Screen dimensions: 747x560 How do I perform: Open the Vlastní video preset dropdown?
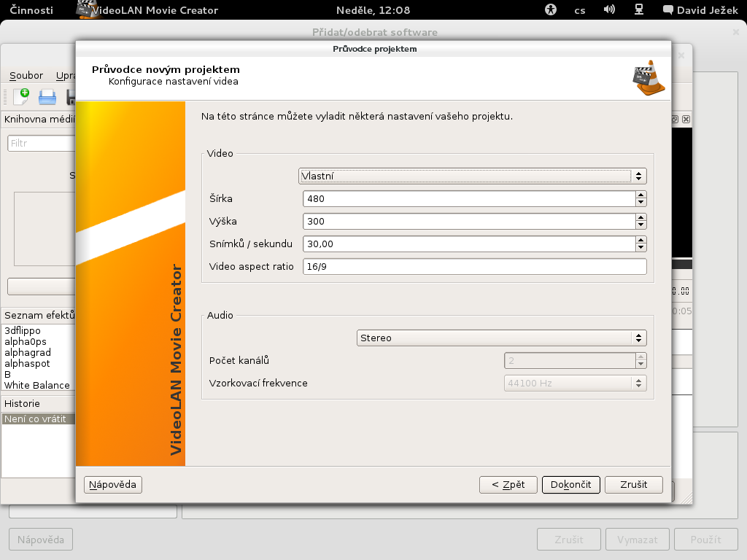click(x=472, y=176)
